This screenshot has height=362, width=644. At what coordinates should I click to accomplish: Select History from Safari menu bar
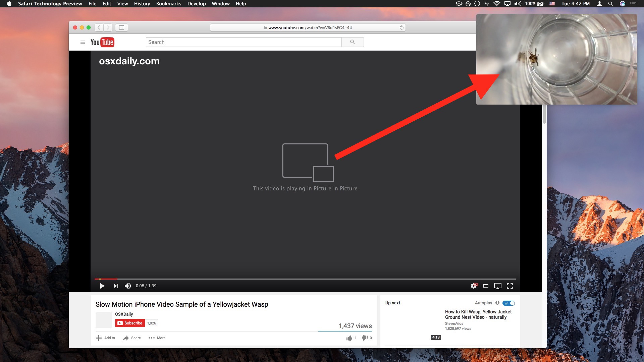(142, 4)
